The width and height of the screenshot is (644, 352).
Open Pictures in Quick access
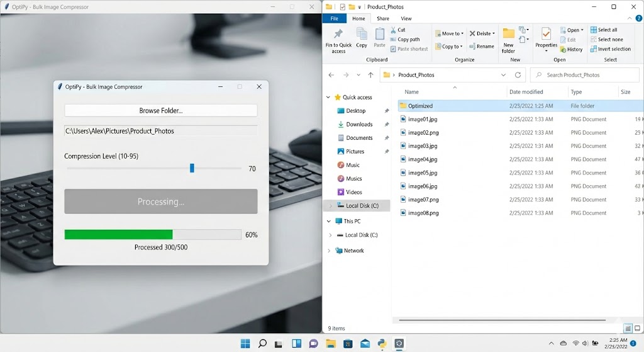(355, 152)
